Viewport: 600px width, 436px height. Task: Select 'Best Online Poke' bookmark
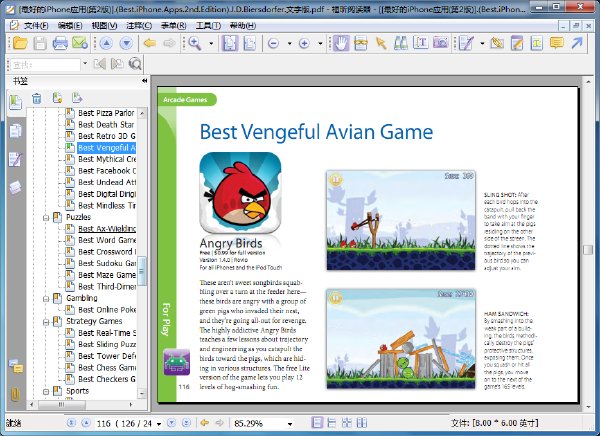[x=107, y=309]
